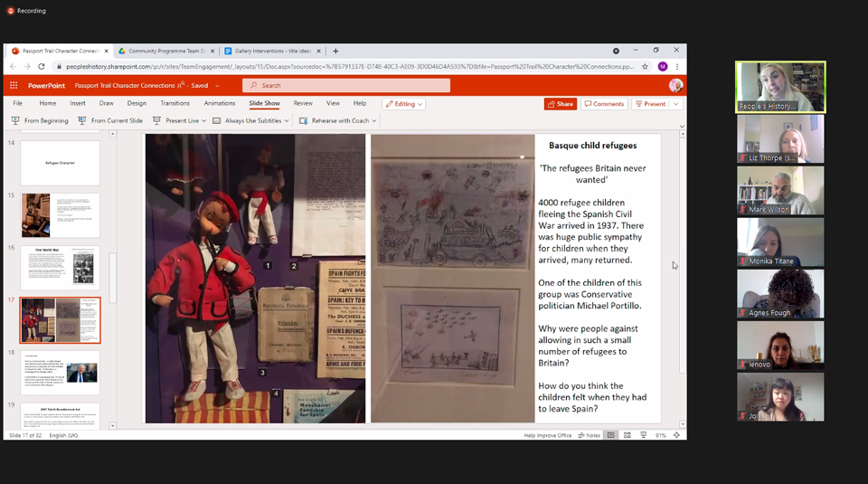Go back in the browser
The height and width of the screenshot is (484, 868).
pyautogui.click(x=14, y=66)
